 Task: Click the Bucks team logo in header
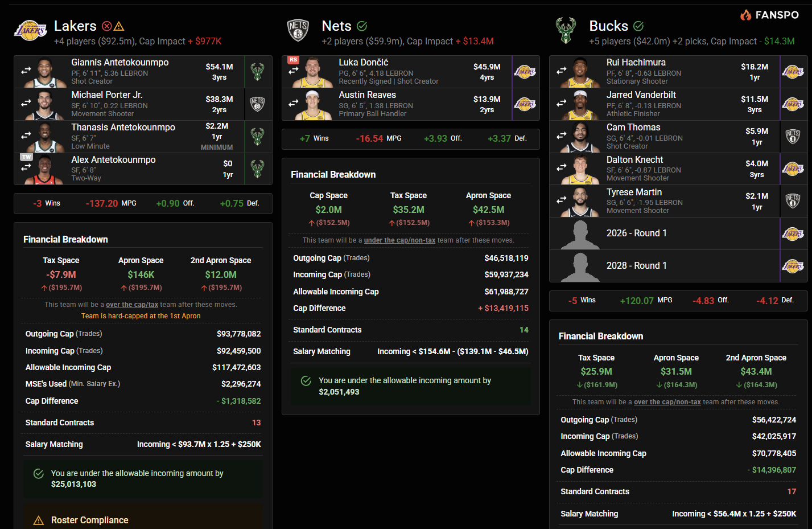coord(566,31)
